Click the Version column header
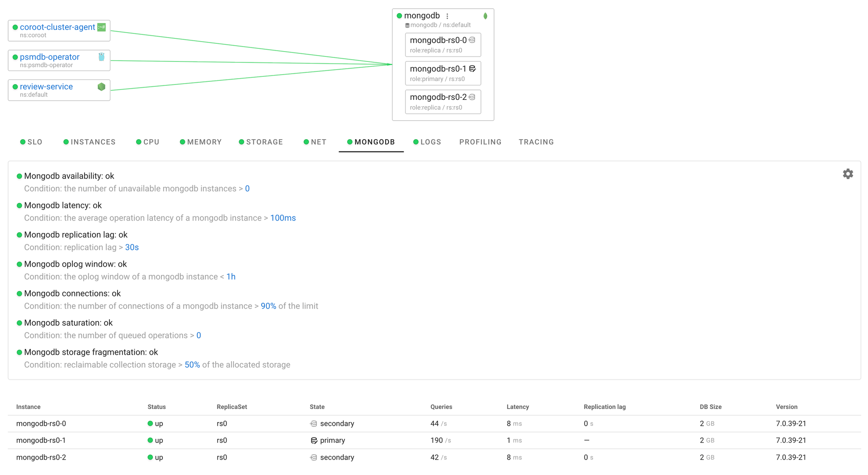 coord(787,407)
